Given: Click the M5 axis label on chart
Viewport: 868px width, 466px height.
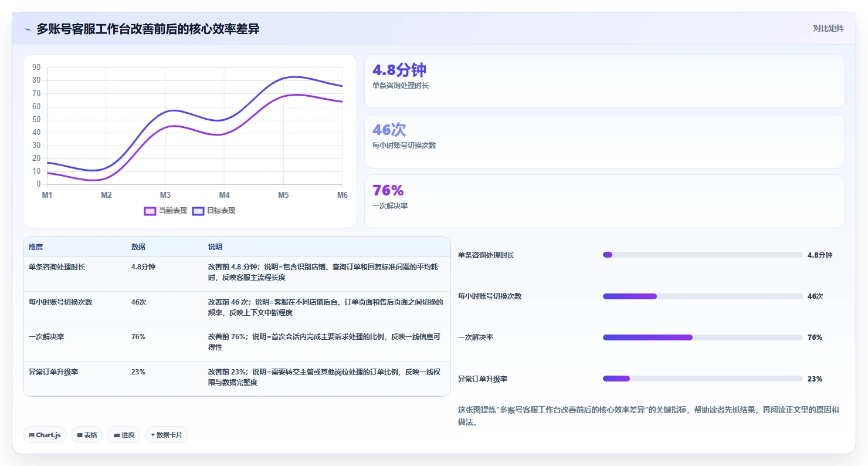Looking at the screenshot, I should pos(283,195).
